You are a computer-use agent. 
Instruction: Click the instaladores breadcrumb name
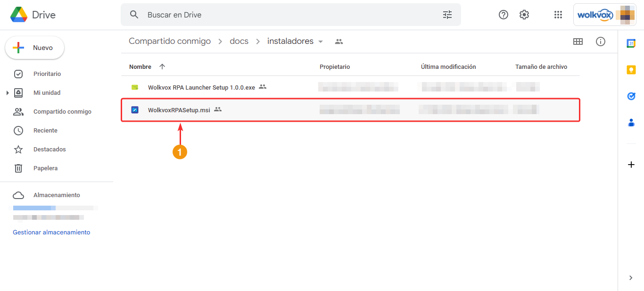290,42
